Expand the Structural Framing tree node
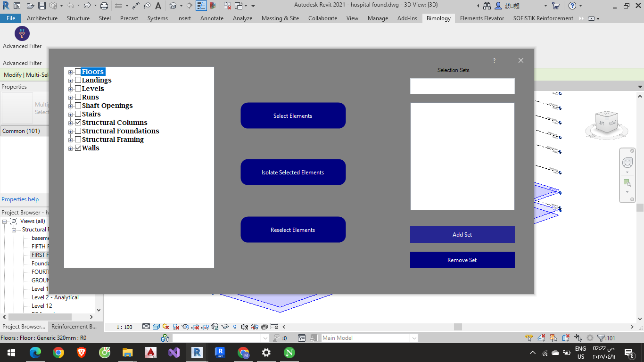Image resolution: width=644 pixels, height=362 pixels. coord(71,140)
